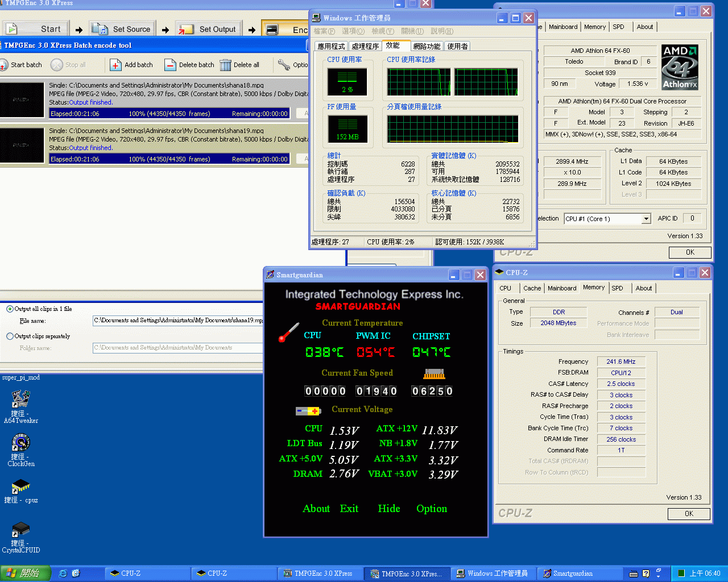The width and height of the screenshot is (728, 582).
Task: Click the thermometer icon in Smartguardian
Action: 288,332
